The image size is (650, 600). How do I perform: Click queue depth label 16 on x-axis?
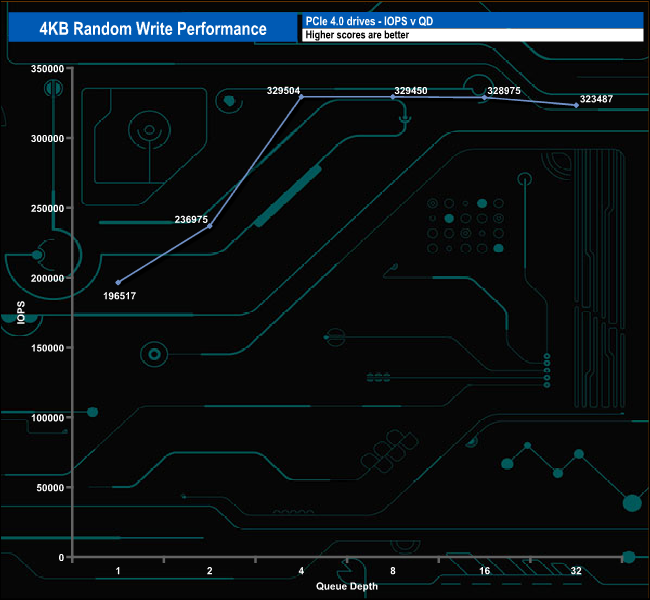485,571
